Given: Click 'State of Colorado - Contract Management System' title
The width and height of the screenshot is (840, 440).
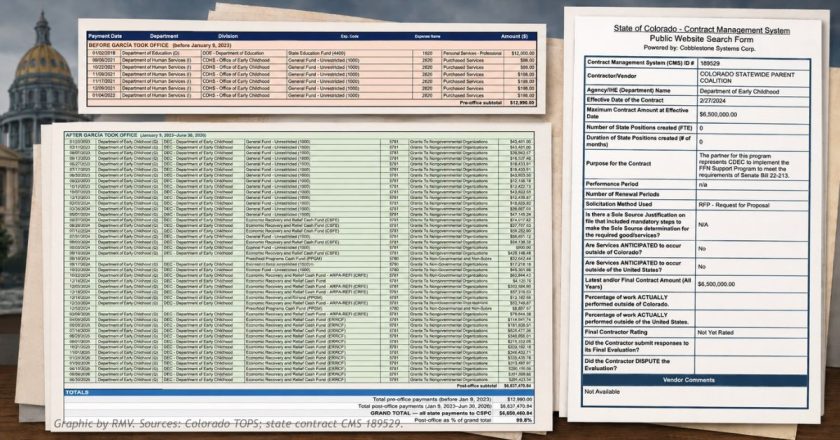Looking at the screenshot, I should (701, 29).
